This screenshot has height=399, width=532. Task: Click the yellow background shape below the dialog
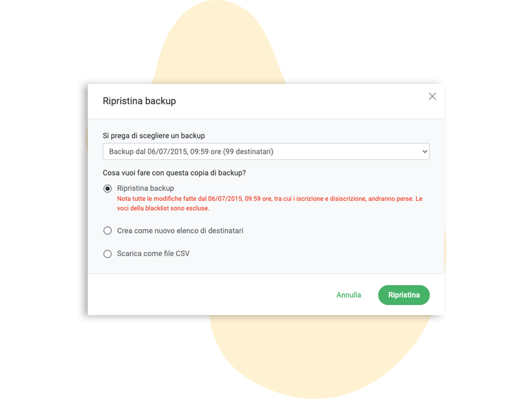click(x=310, y=358)
